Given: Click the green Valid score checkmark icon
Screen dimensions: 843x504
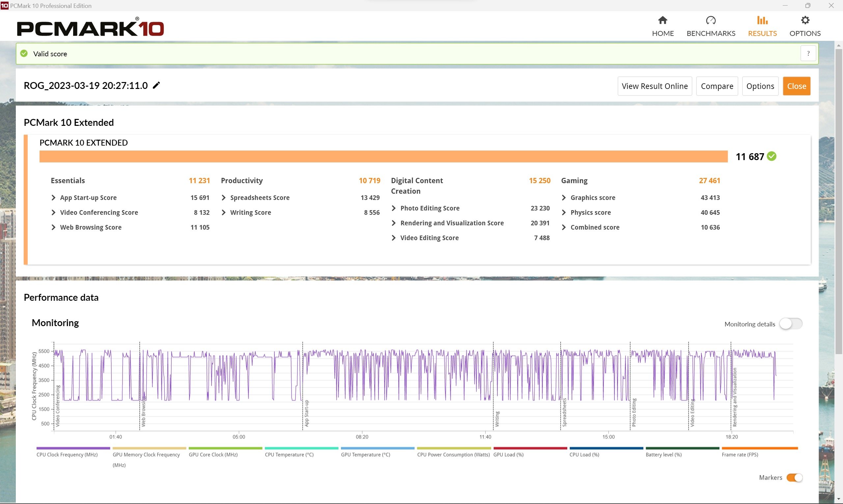Looking at the screenshot, I should click(x=24, y=54).
